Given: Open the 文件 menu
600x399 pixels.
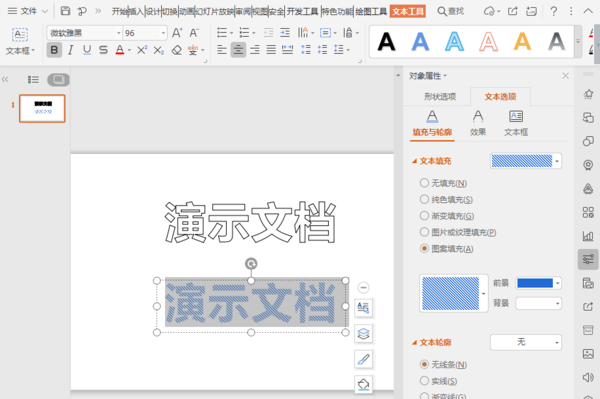Looking at the screenshot, I should [x=28, y=11].
